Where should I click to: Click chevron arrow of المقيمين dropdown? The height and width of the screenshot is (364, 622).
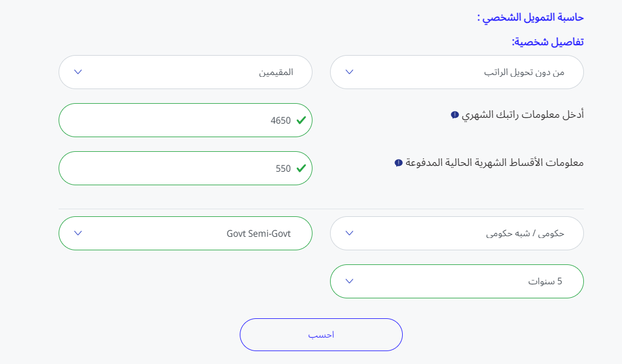click(78, 72)
